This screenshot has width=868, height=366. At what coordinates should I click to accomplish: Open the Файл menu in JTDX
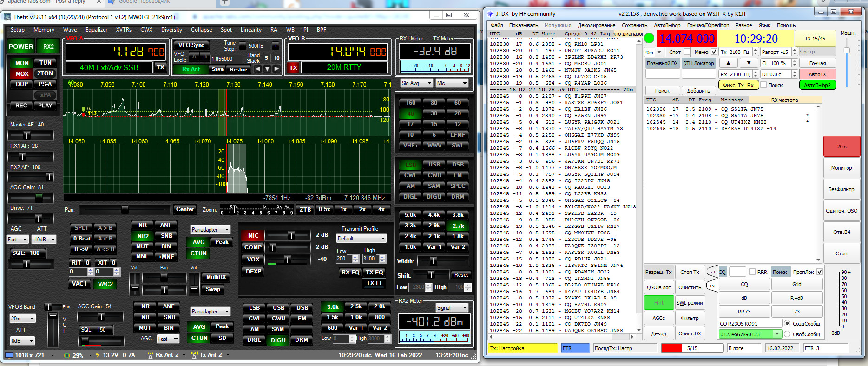(x=497, y=25)
